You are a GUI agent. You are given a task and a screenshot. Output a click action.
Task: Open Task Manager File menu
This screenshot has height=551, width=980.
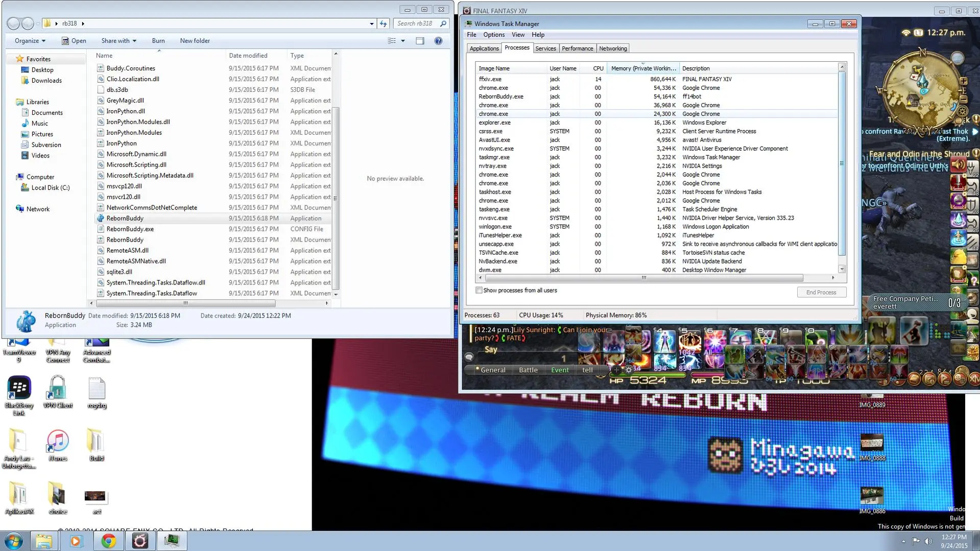coord(471,35)
